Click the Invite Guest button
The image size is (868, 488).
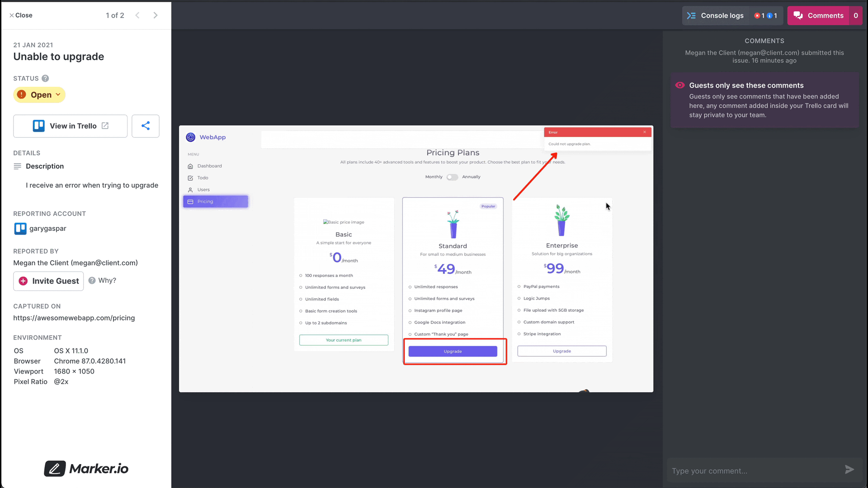click(x=48, y=281)
